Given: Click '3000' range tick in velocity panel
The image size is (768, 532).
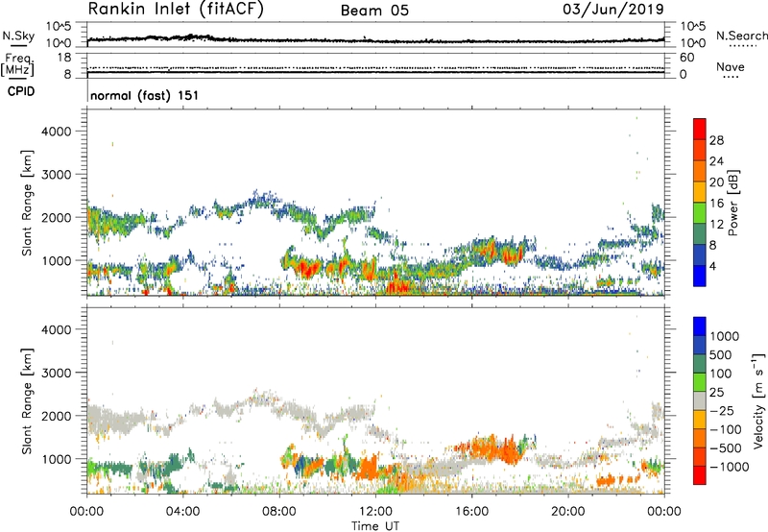Looking at the screenshot, I should coord(57,373).
